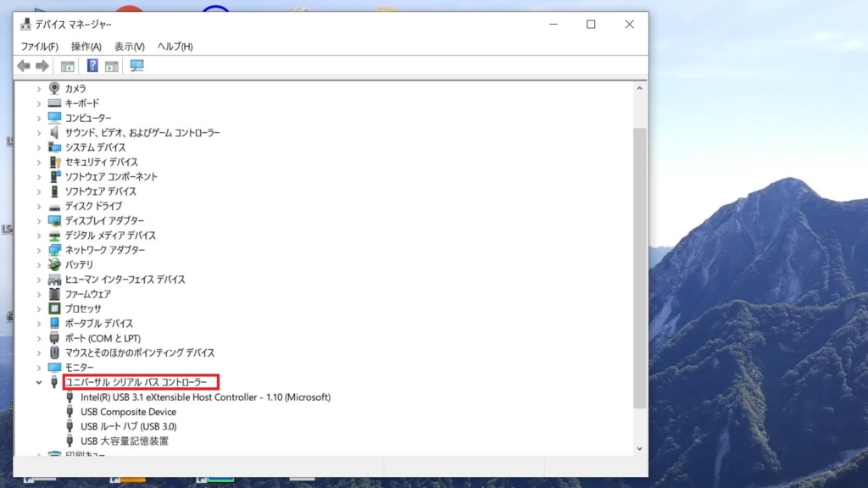Collapse the ユニバーサル シリアル バス コントローラー node

(39, 383)
